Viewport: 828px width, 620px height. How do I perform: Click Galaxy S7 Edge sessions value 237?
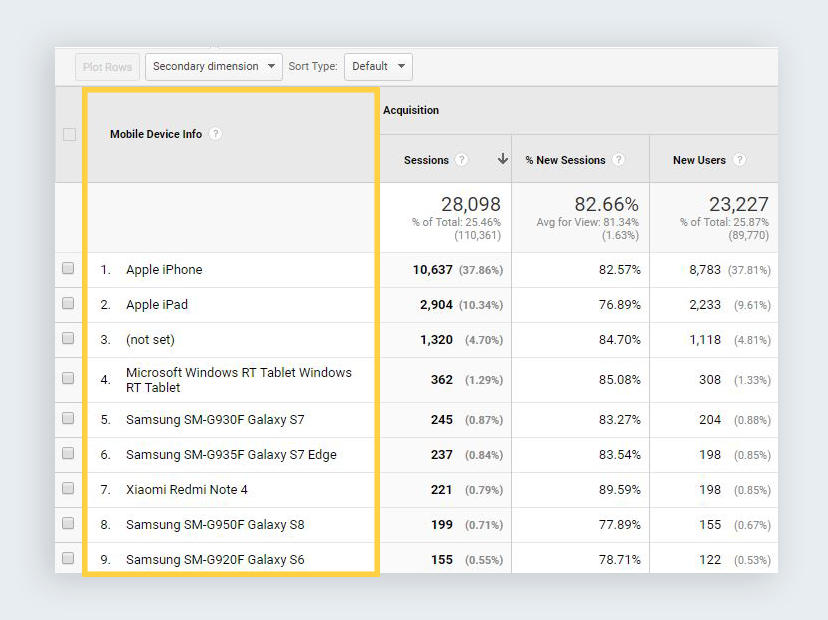pos(441,455)
